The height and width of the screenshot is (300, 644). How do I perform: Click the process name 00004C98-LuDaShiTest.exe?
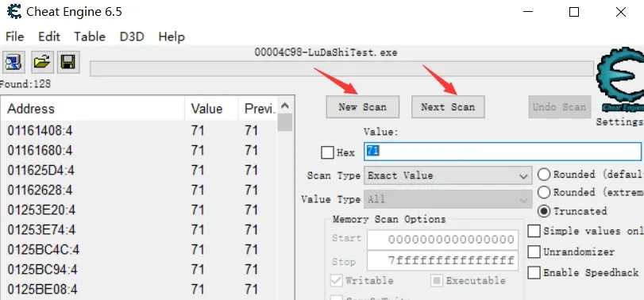point(326,53)
